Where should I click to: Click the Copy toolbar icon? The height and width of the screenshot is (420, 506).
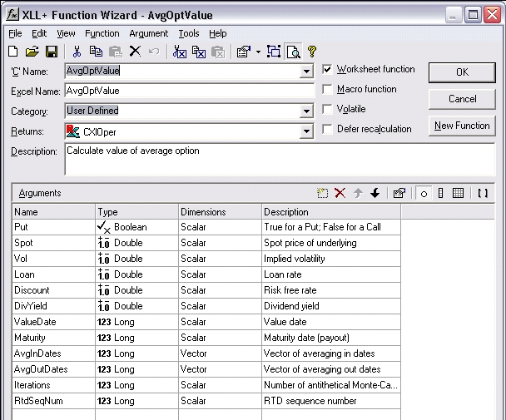click(96, 52)
